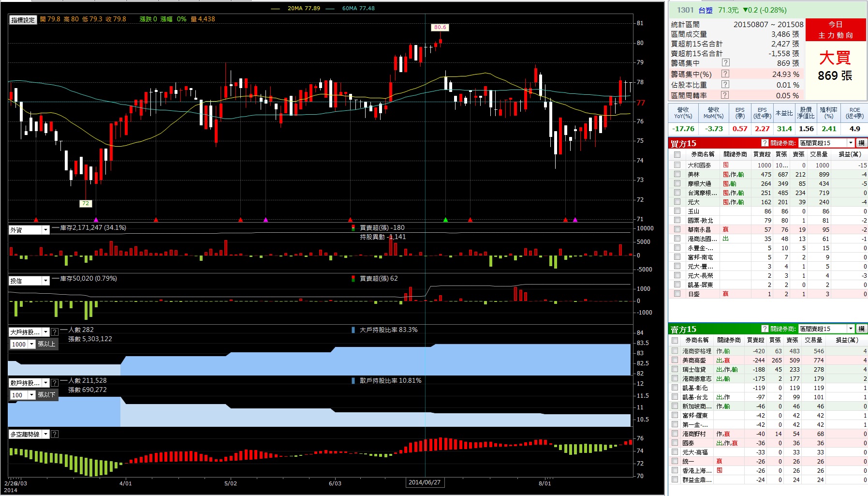
Task: Open help icon for 籌碼集中(%) row
Action: pos(725,74)
